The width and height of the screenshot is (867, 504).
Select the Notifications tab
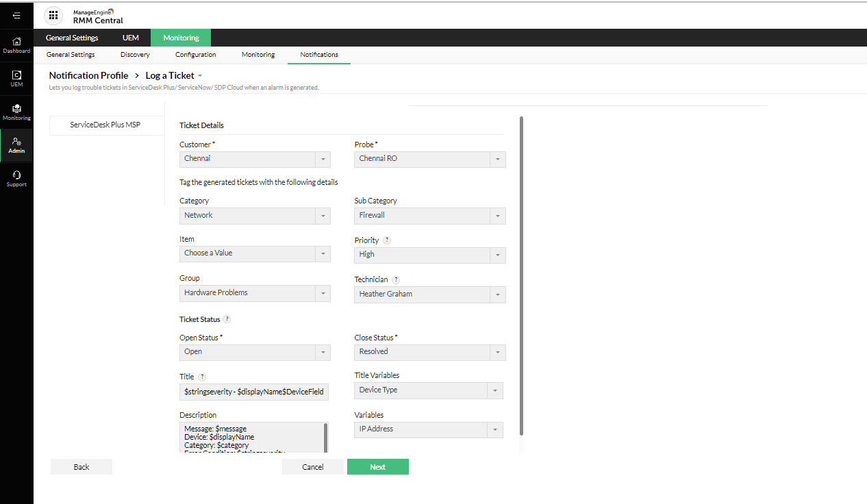click(x=318, y=54)
